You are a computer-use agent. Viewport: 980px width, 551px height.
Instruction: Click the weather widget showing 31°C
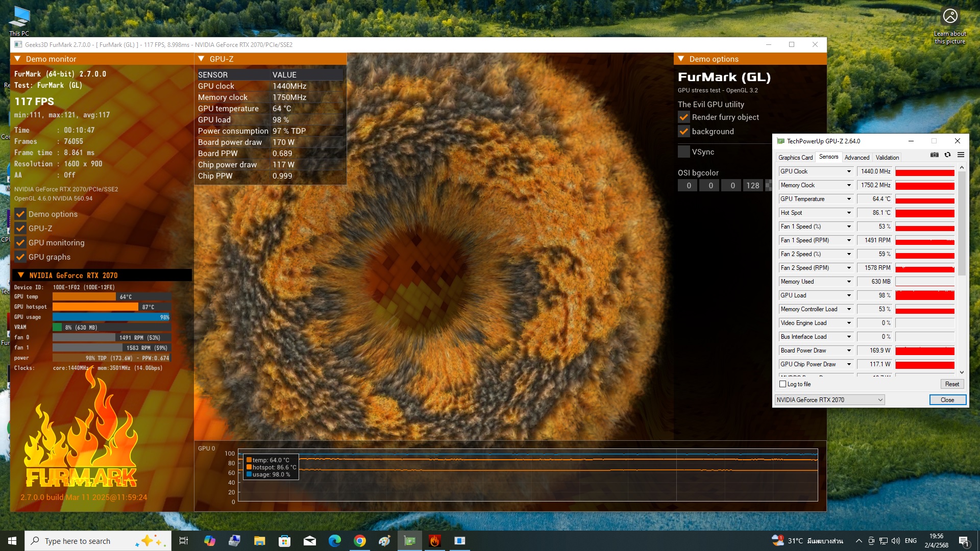(807, 541)
